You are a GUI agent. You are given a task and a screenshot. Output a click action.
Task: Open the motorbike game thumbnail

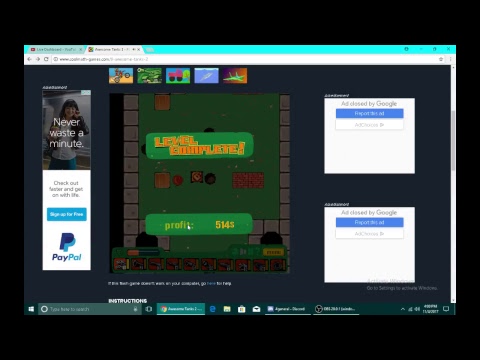[x=121, y=76]
